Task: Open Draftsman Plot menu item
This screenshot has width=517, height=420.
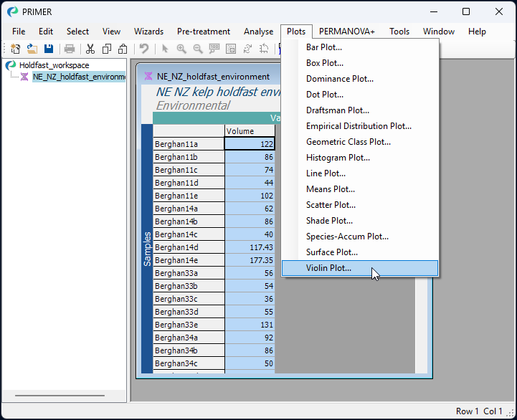Action: pyautogui.click(x=338, y=110)
